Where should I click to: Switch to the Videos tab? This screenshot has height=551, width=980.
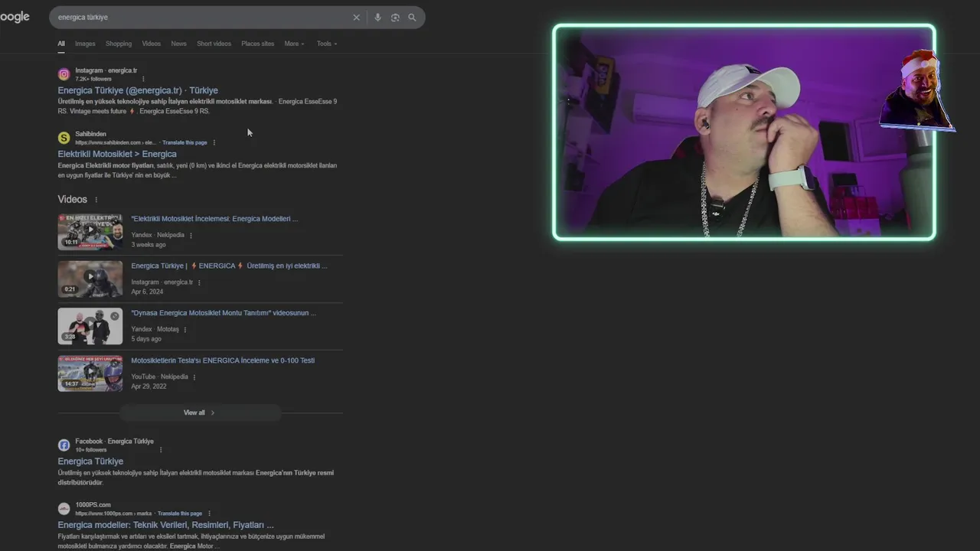coord(152,44)
